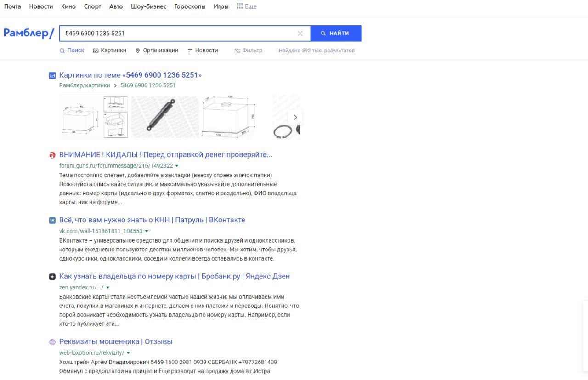Open the Всё, что вам нужно знать о КНН result
This screenshot has height=380, width=588.
[152, 220]
